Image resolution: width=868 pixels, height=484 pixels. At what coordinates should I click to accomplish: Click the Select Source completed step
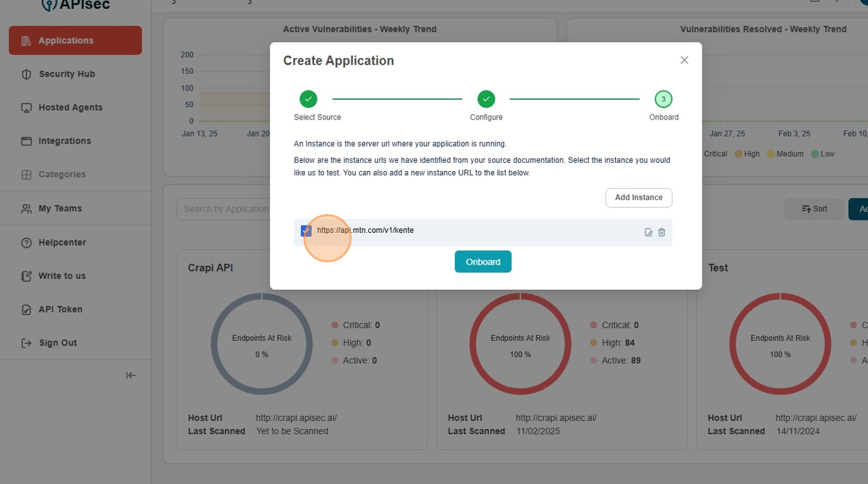pos(308,99)
